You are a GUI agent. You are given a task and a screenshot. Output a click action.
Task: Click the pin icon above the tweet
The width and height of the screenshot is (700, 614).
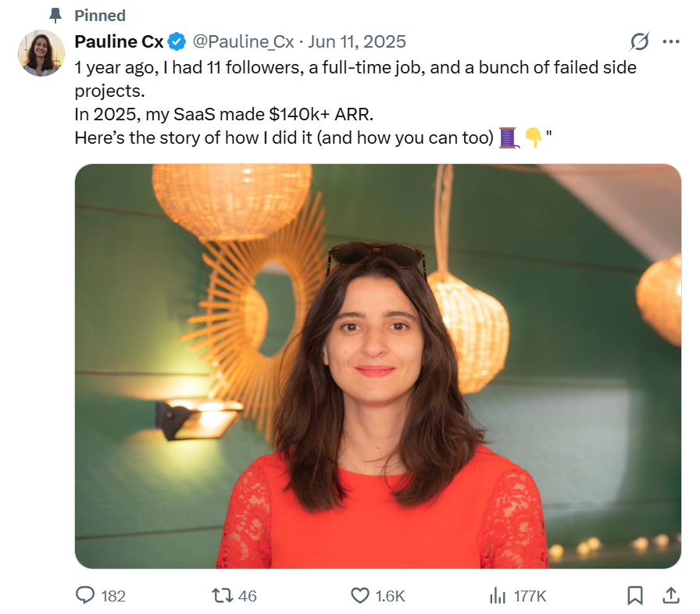53,14
